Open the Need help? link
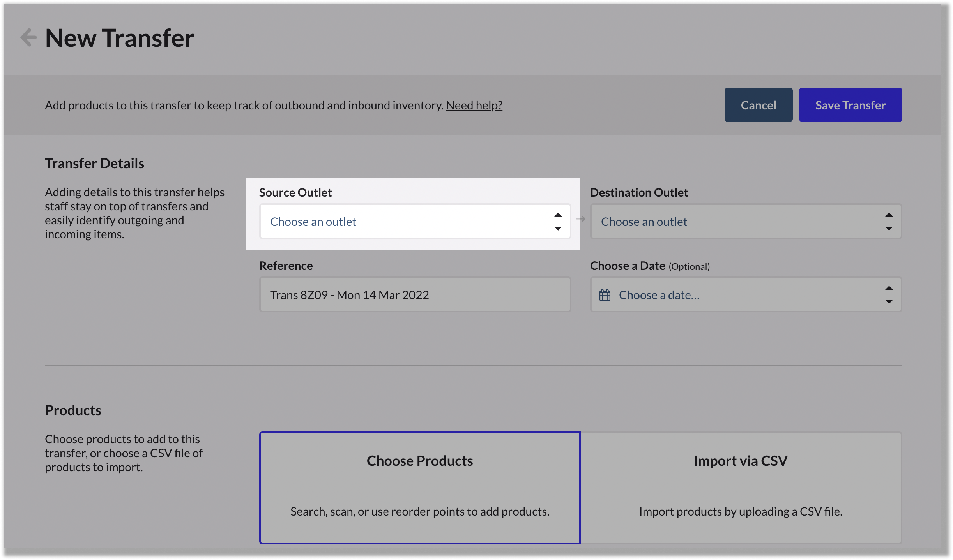Screen dimensions: 953x560 [474, 105]
